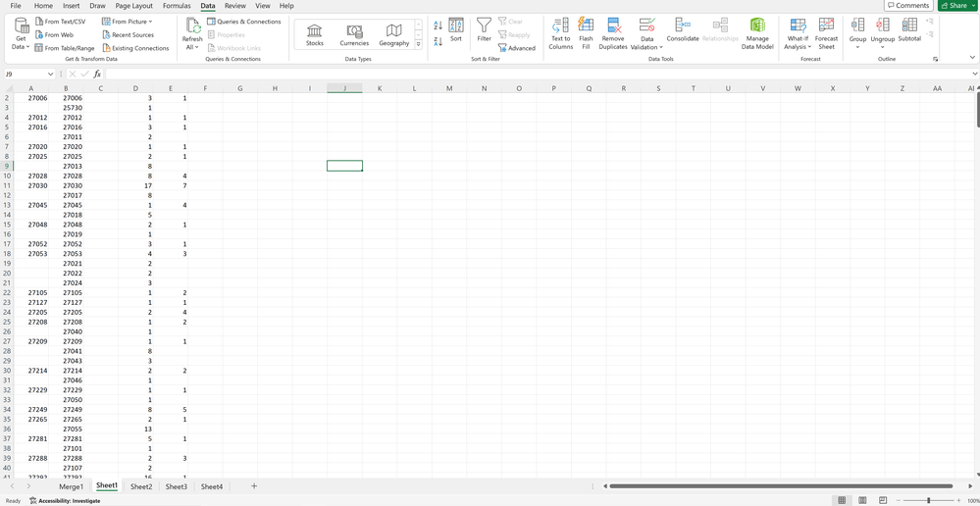Run Flash Fill
The height and width of the screenshot is (506, 980).
(586, 33)
